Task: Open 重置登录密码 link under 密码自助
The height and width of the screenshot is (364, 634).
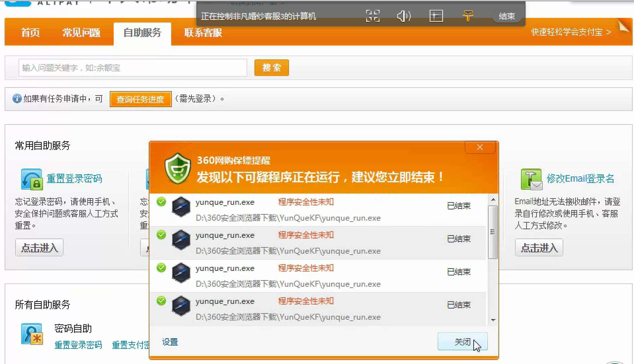Action: tap(78, 345)
